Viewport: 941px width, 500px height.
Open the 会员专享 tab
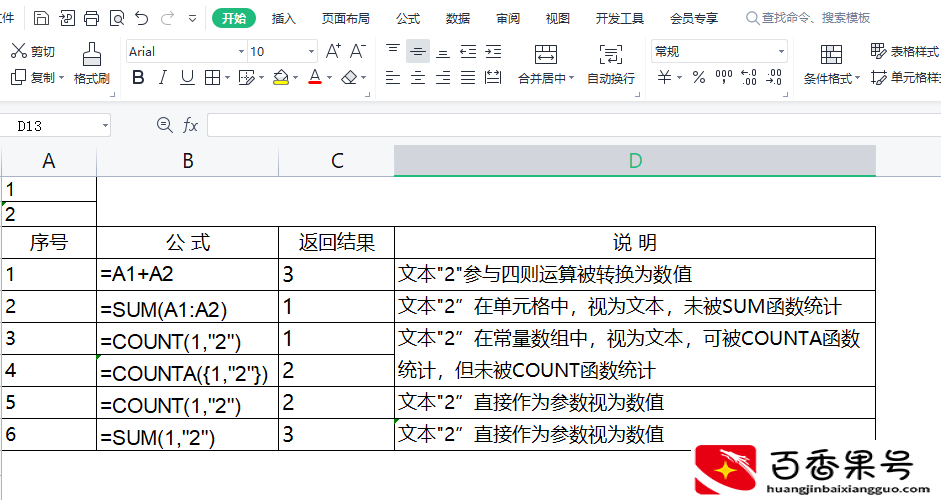coord(694,18)
